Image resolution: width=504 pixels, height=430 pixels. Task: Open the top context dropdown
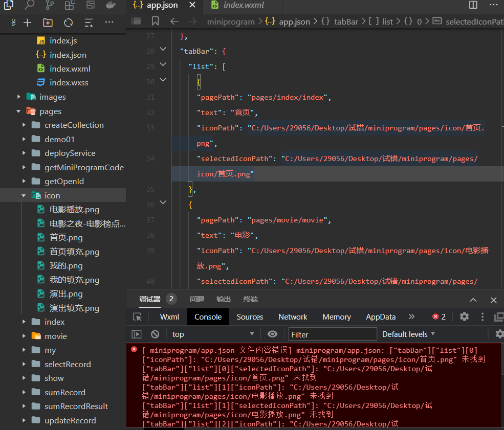click(x=213, y=334)
